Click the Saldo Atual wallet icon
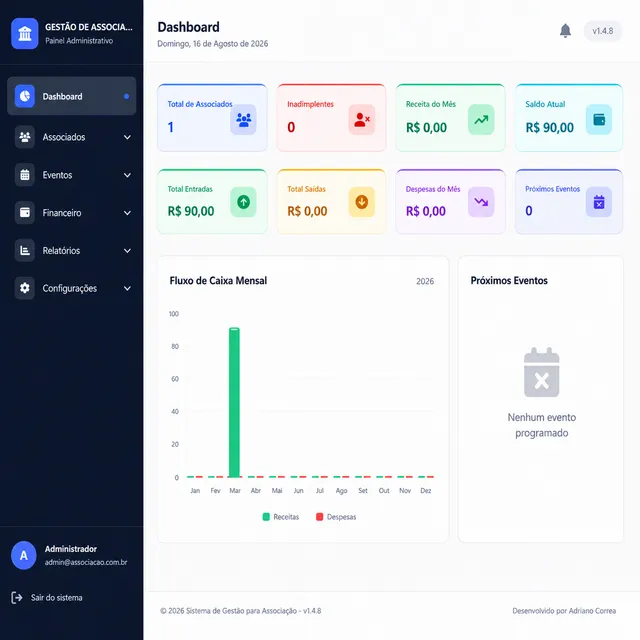 (x=599, y=120)
